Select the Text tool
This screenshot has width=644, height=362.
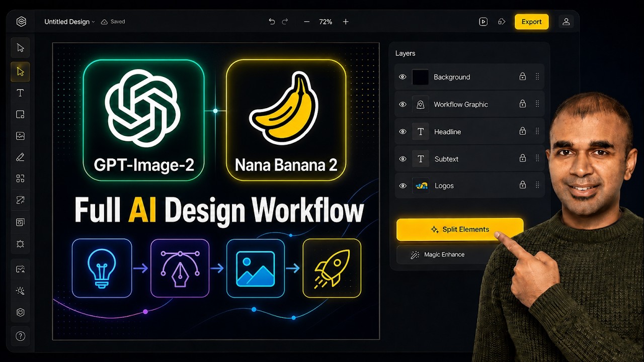pyautogui.click(x=20, y=93)
